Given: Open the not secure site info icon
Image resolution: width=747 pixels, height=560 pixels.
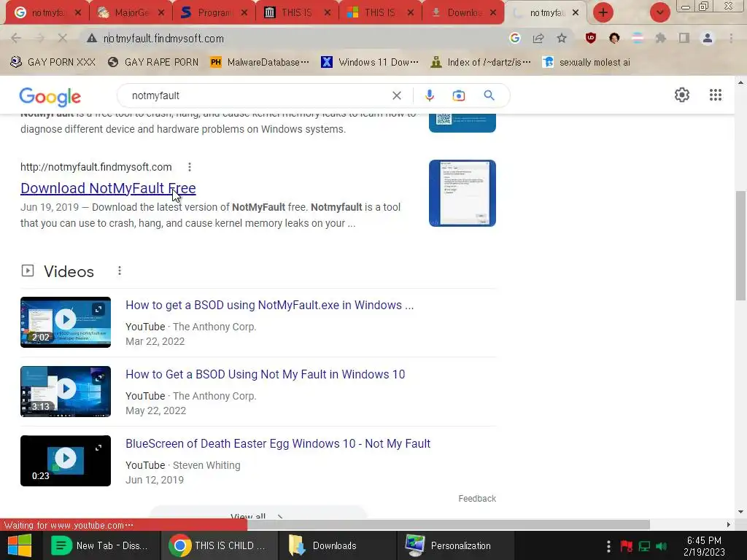Looking at the screenshot, I should [x=92, y=39].
